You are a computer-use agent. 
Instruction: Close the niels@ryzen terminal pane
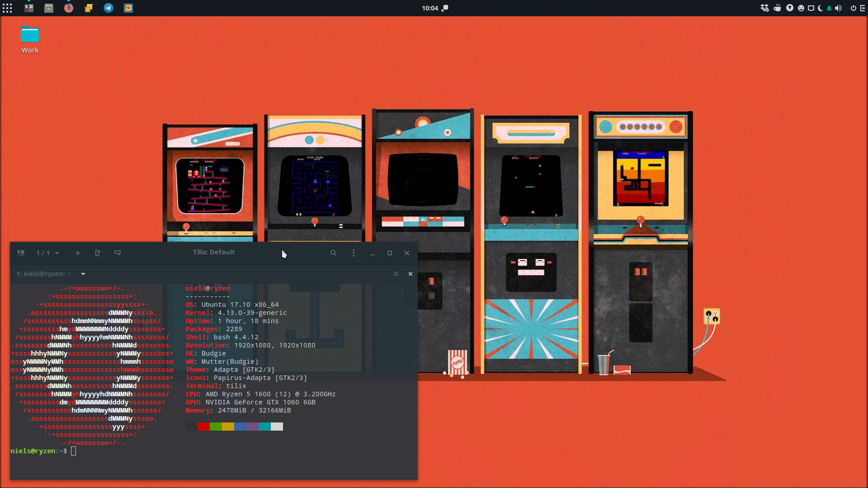tap(410, 274)
